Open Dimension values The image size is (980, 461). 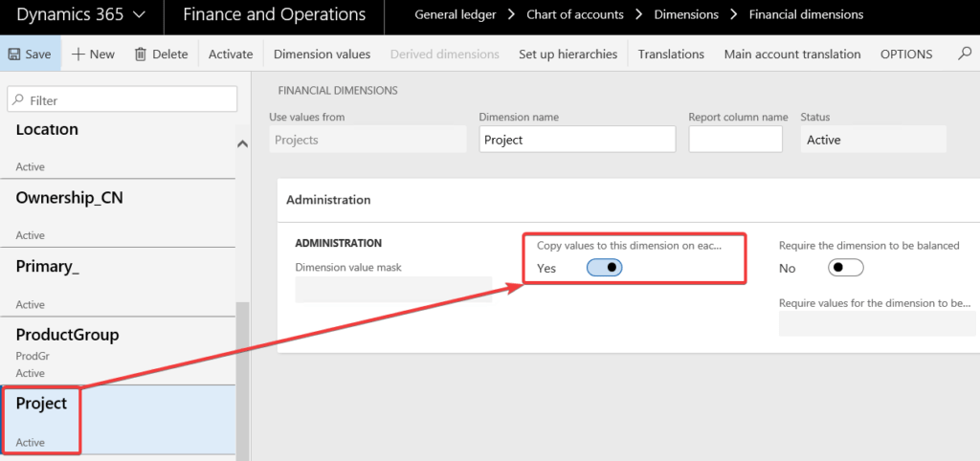pyautogui.click(x=322, y=55)
